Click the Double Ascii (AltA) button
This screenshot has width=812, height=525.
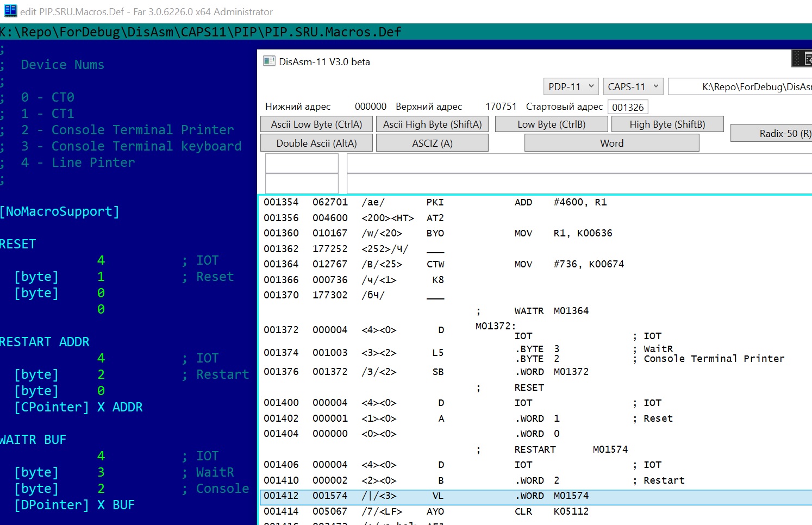[316, 143]
